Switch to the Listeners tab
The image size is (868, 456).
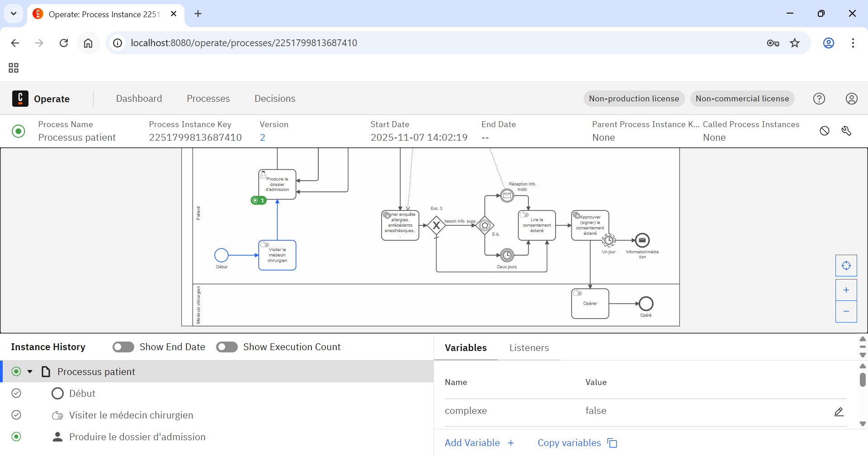(529, 348)
